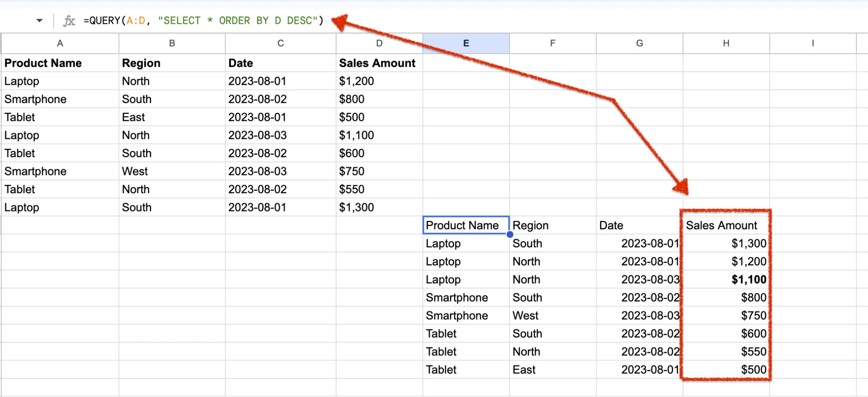Select the '2023-08-03' cell beside West in column C

coord(281,171)
